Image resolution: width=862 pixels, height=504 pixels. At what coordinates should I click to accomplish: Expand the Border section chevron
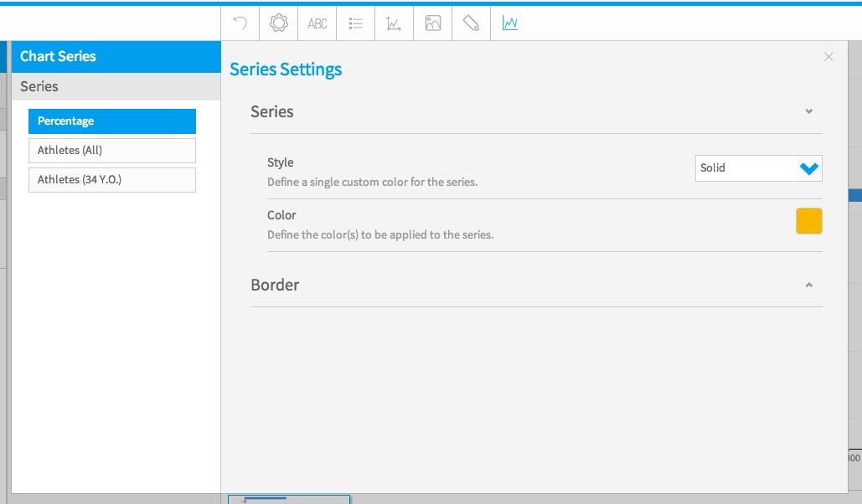[809, 285]
